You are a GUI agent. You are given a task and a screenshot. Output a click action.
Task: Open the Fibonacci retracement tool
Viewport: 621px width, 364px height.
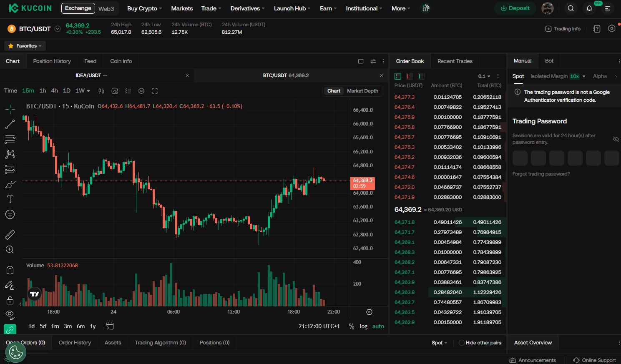click(x=10, y=139)
